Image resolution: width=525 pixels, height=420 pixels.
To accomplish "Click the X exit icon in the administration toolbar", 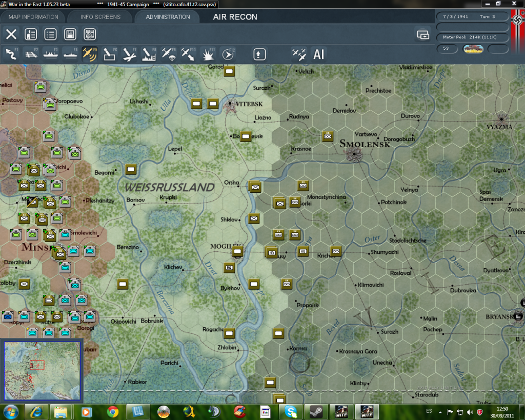I will pos(11,34).
